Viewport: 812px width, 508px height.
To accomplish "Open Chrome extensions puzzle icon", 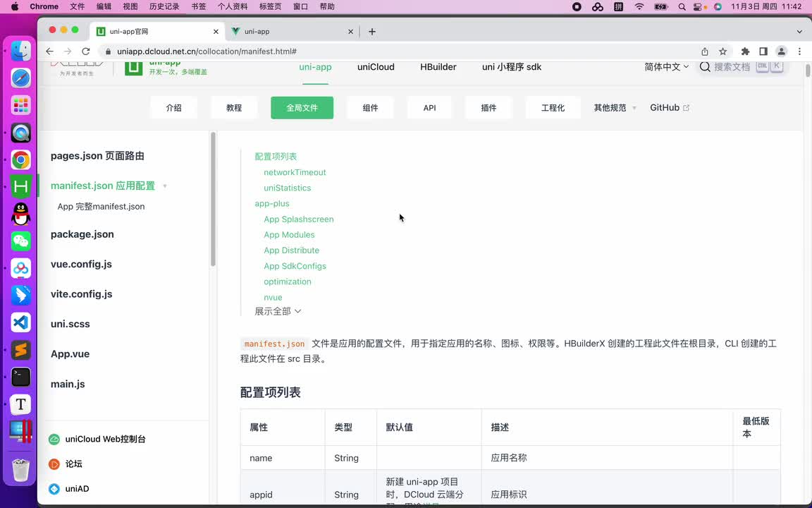I will tap(745, 52).
